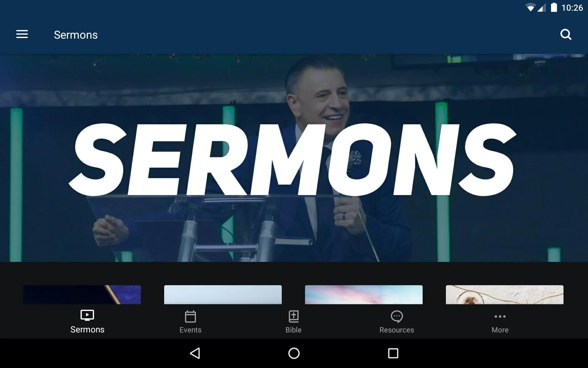Click the Sermons tab label
Image resolution: width=588 pixels, height=368 pixels.
pyautogui.click(x=88, y=329)
